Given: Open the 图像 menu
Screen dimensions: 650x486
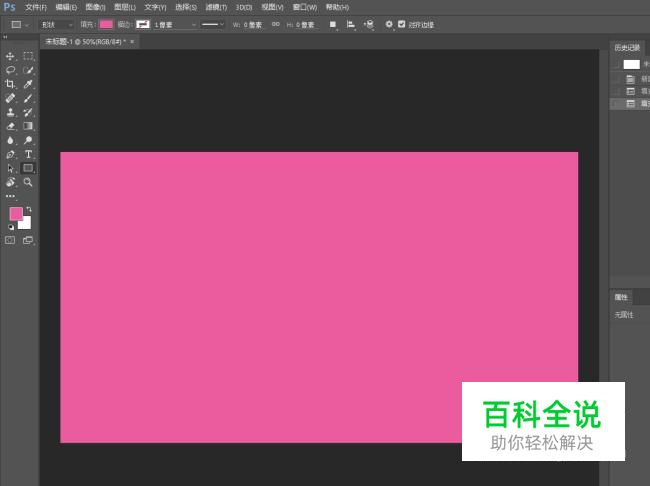Looking at the screenshot, I should tap(95, 7).
